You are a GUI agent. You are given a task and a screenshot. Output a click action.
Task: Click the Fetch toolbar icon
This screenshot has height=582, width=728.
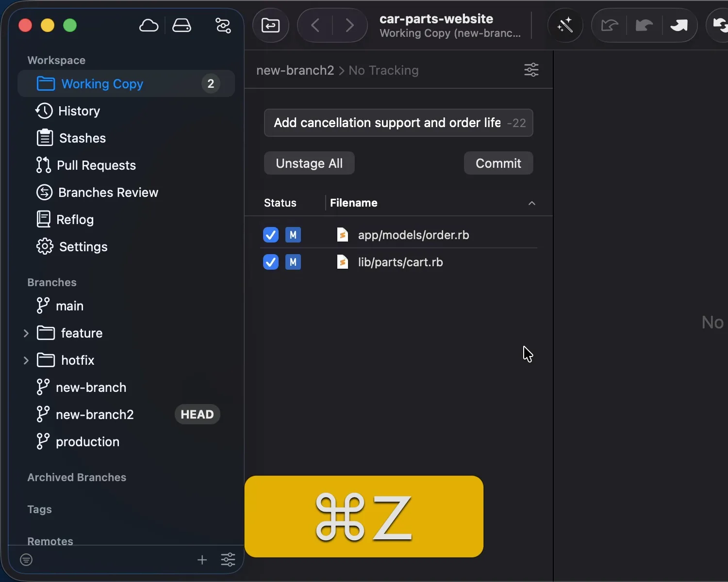[609, 25]
